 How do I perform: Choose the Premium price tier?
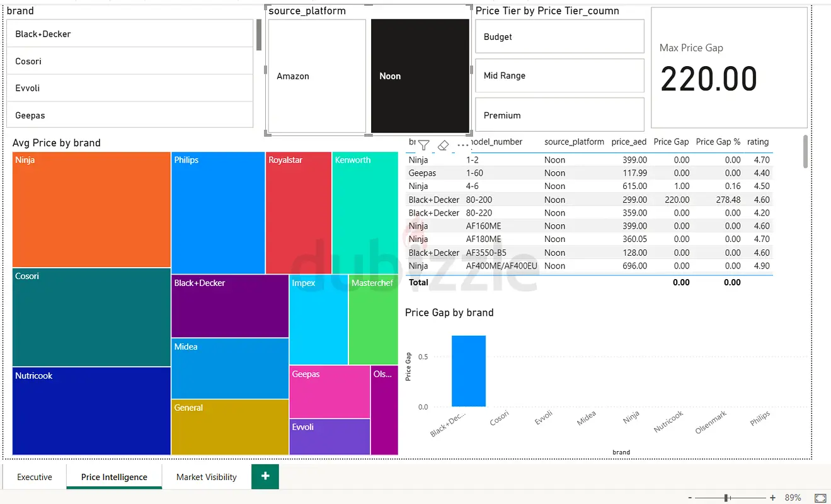pyautogui.click(x=559, y=115)
